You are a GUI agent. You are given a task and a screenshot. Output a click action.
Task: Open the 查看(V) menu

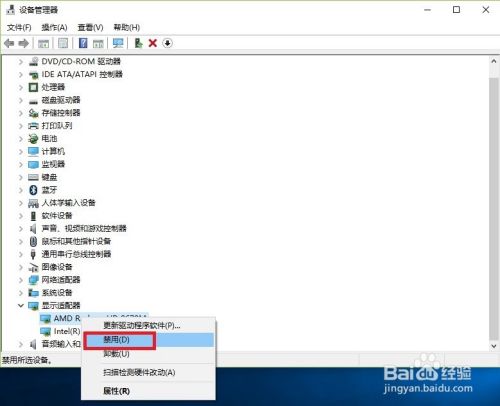click(x=90, y=27)
